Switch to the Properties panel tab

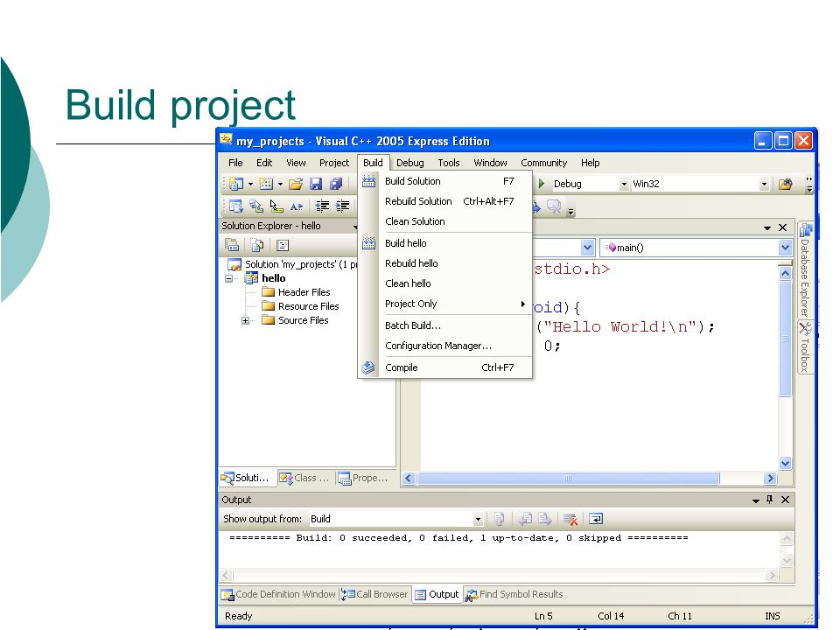pyautogui.click(x=364, y=478)
